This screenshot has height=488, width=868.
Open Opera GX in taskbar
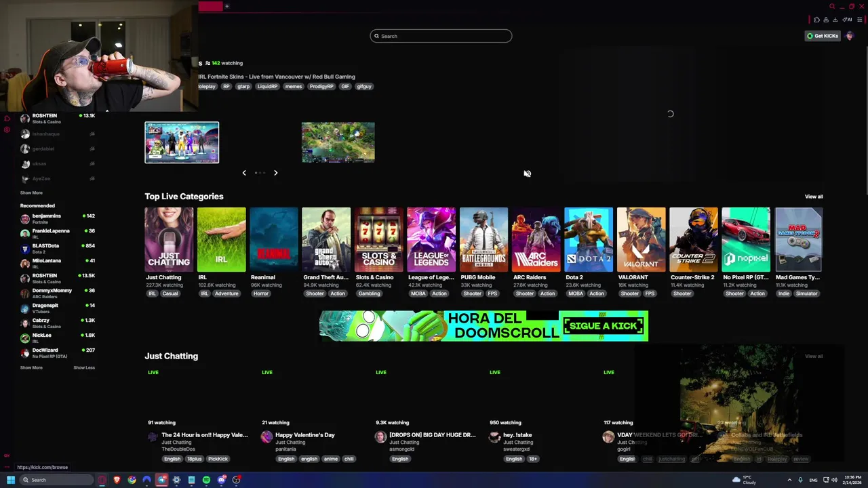102,480
